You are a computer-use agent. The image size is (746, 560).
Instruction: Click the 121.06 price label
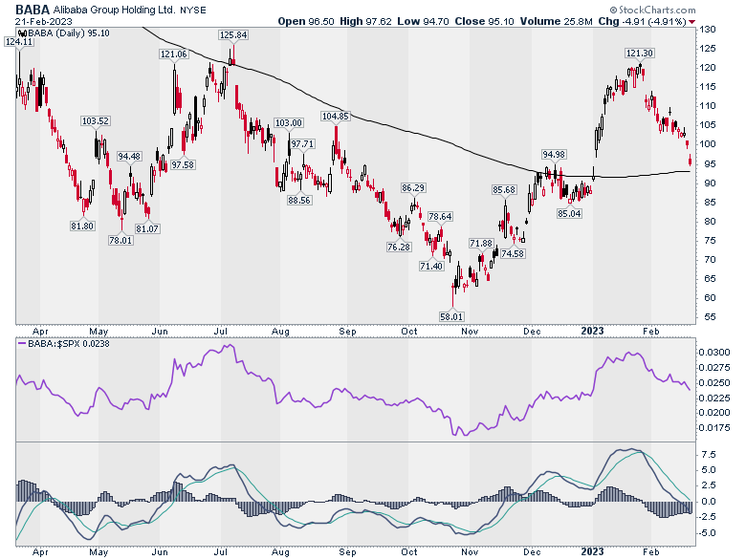click(x=174, y=54)
